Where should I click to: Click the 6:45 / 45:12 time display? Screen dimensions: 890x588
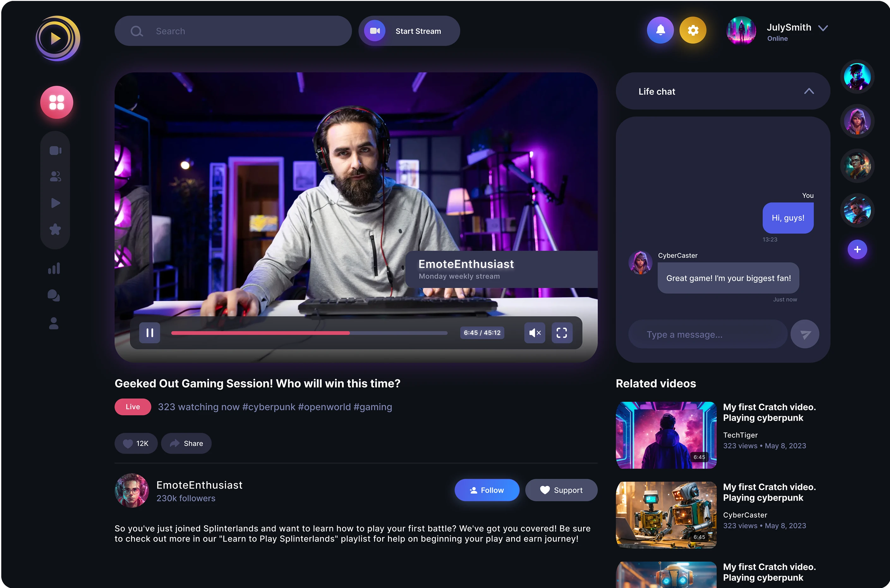click(482, 333)
